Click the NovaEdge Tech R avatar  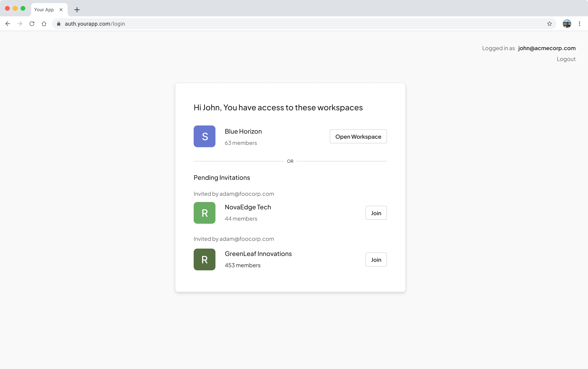coord(204,213)
